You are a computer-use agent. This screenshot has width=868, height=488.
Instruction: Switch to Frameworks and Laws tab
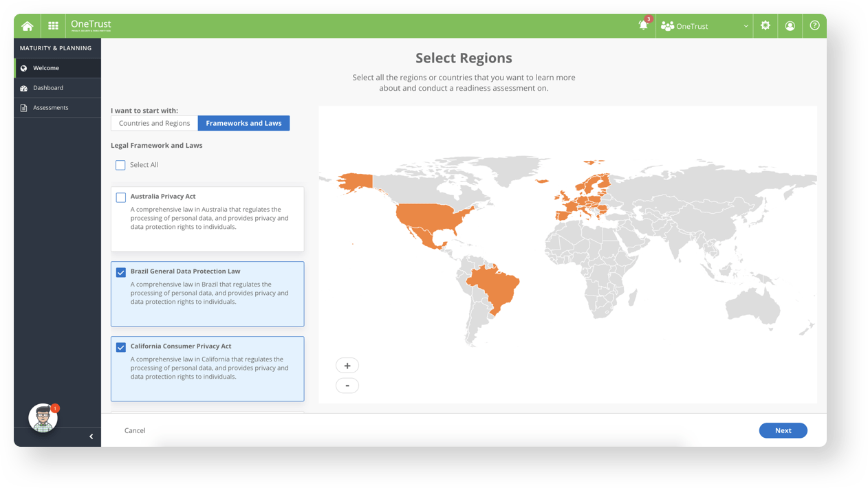click(243, 123)
